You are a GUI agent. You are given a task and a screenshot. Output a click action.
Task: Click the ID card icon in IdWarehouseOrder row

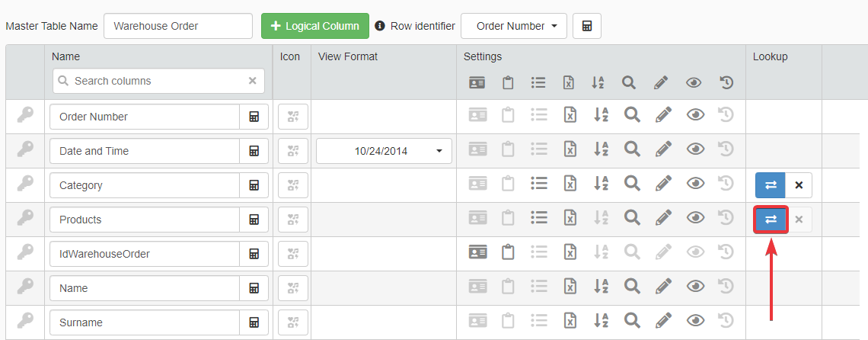coord(477,252)
